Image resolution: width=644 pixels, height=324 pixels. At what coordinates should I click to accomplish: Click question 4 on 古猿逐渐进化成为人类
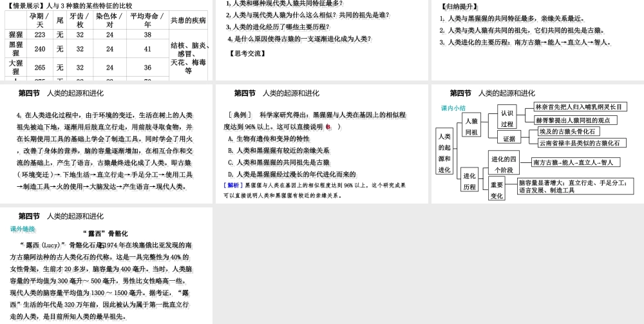(x=299, y=39)
